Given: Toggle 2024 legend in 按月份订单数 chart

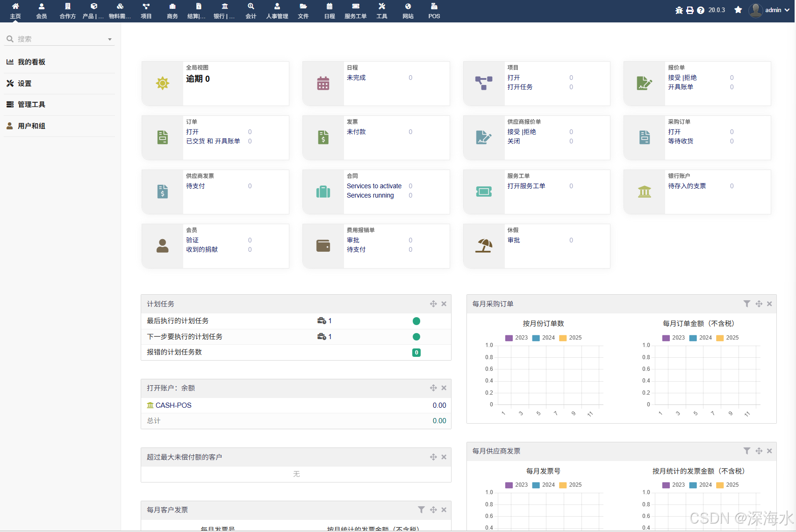Looking at the screenshot, I should 544,338.
